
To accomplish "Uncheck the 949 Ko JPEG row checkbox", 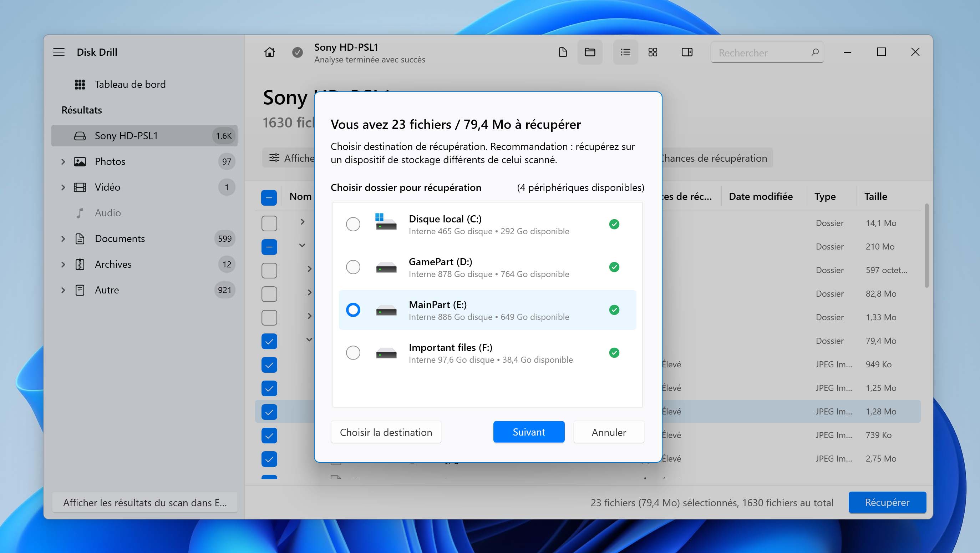I will 269,365.
